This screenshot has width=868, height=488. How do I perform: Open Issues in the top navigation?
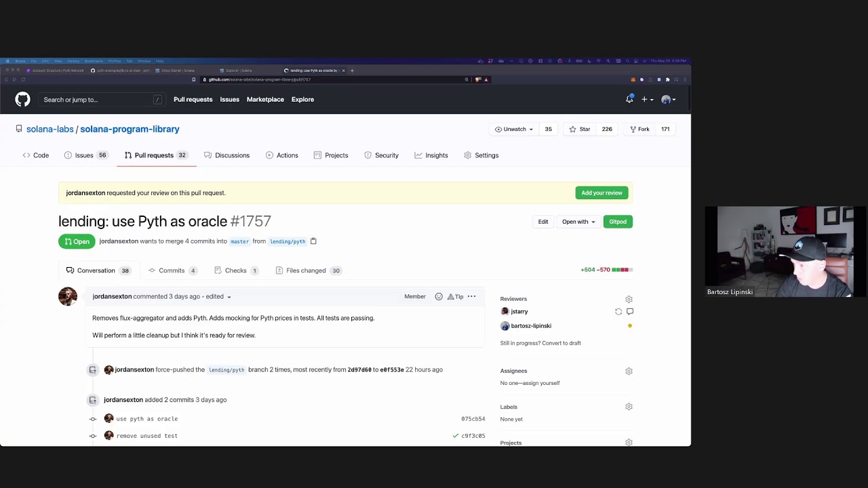point(229,100)
